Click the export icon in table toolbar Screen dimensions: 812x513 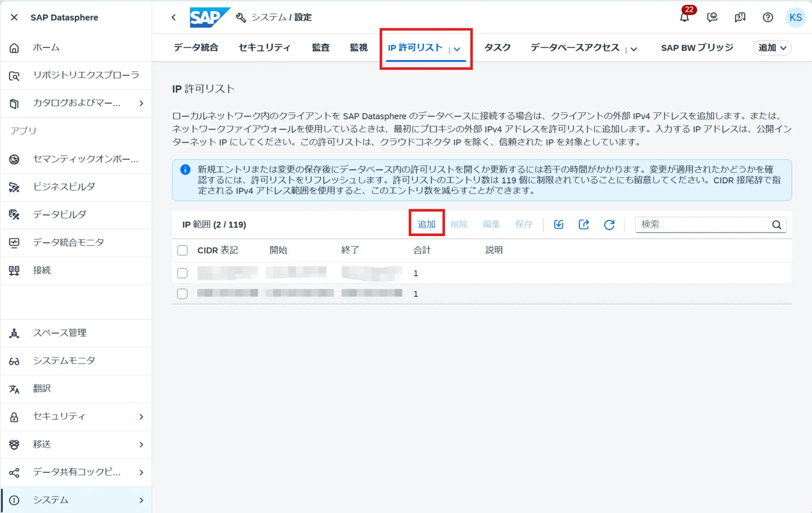point(583,224)
